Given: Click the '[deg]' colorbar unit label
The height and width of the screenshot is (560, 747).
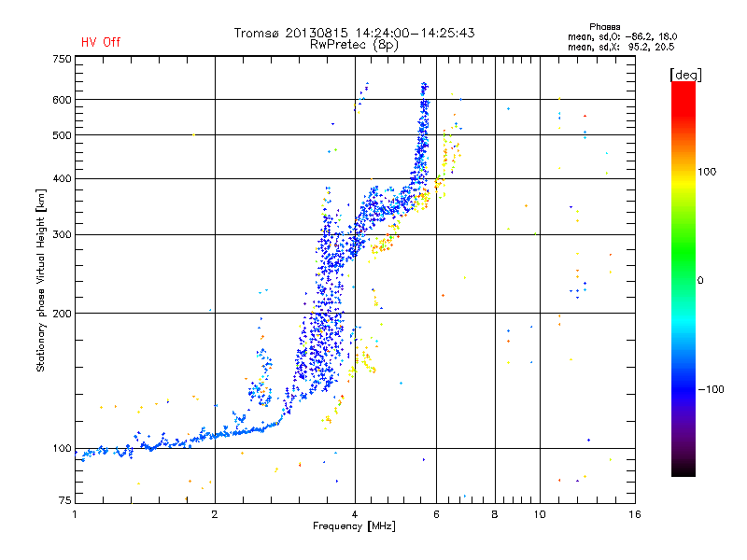Looking at the screenshot, I should click(685, 75).
